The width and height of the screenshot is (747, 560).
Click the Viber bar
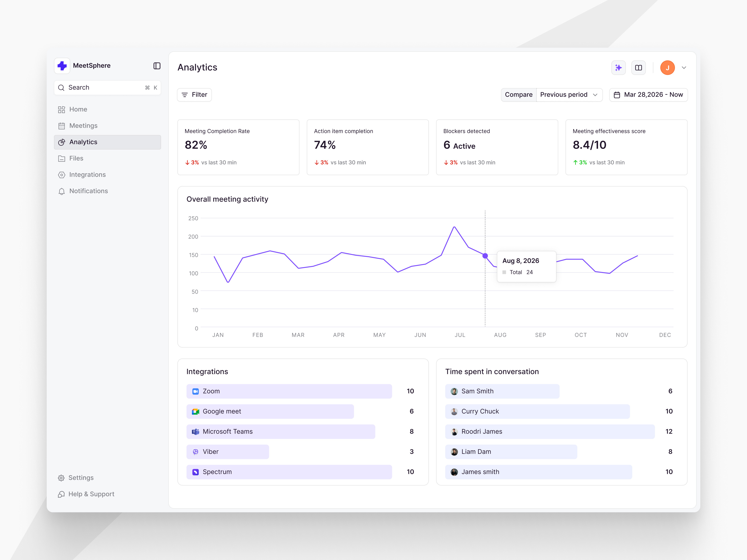click(228, 452)
